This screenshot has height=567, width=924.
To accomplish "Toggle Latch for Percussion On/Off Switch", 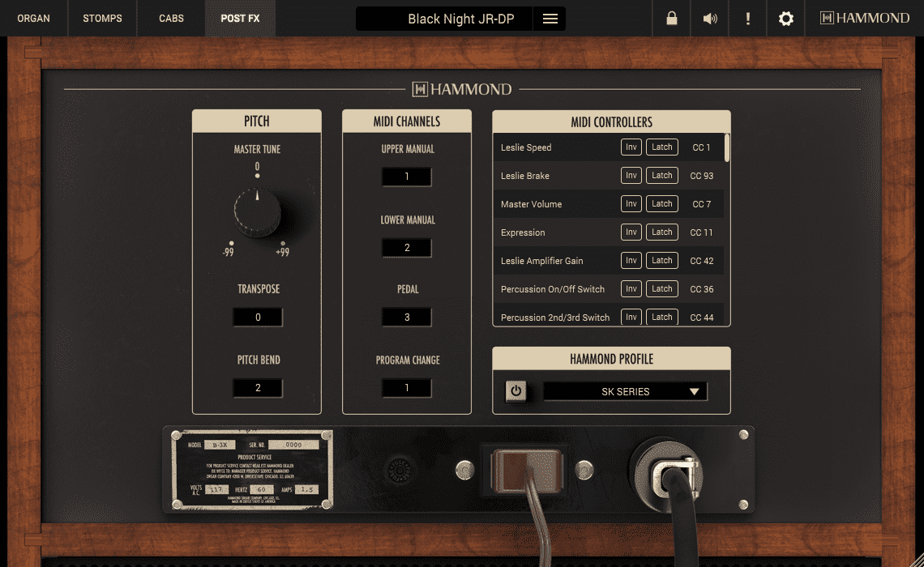I will coord(661,288).
